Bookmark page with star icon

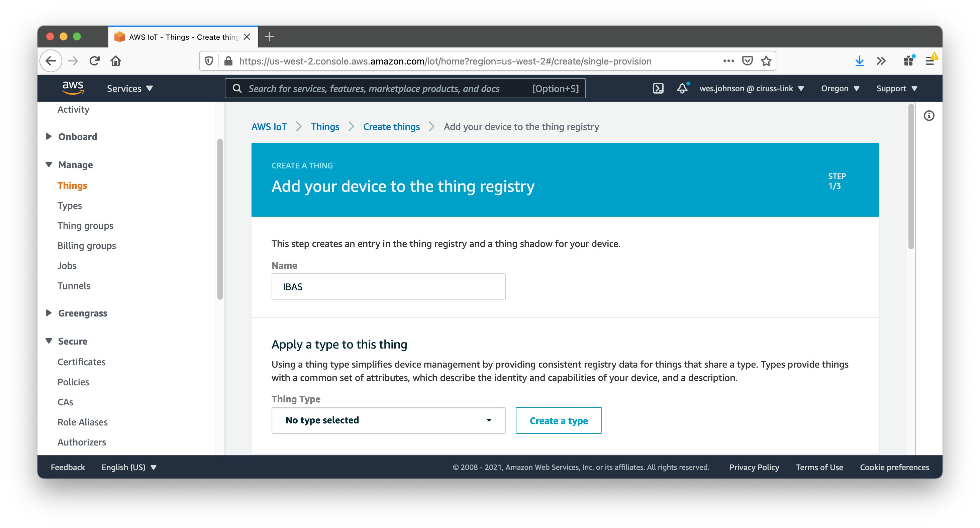[x=766, y=61]
